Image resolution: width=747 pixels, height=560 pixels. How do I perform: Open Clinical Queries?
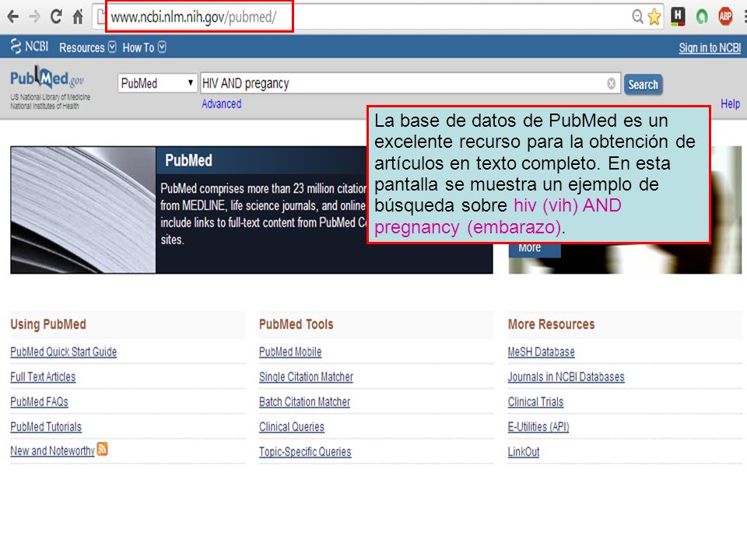tap(292, 427)
